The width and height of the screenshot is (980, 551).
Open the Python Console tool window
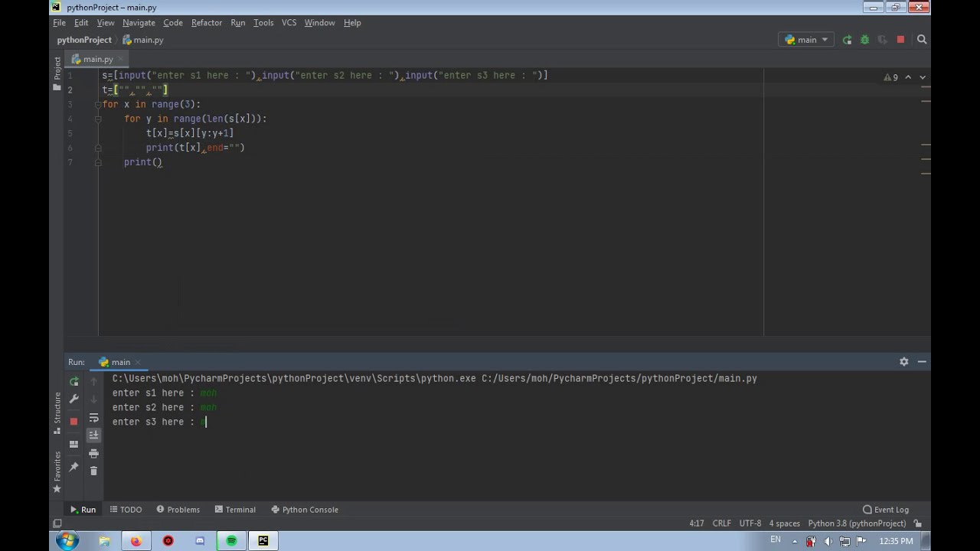[305, 510]
